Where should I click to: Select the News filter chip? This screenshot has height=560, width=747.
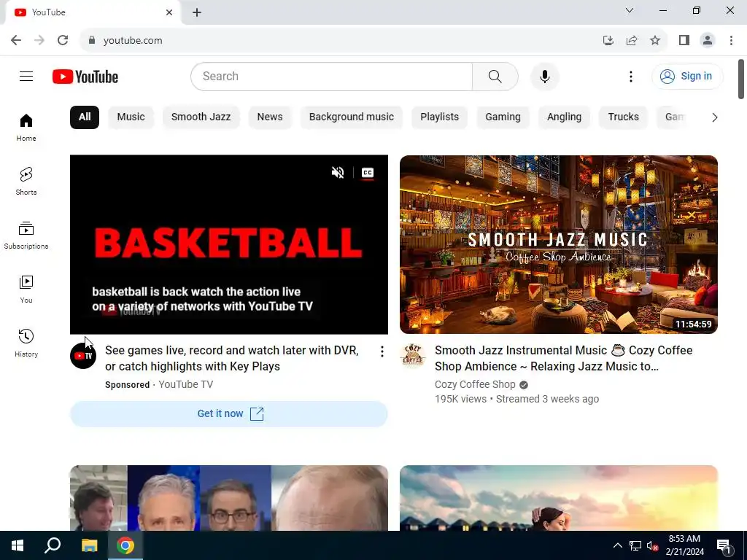[x=270, y=117]
